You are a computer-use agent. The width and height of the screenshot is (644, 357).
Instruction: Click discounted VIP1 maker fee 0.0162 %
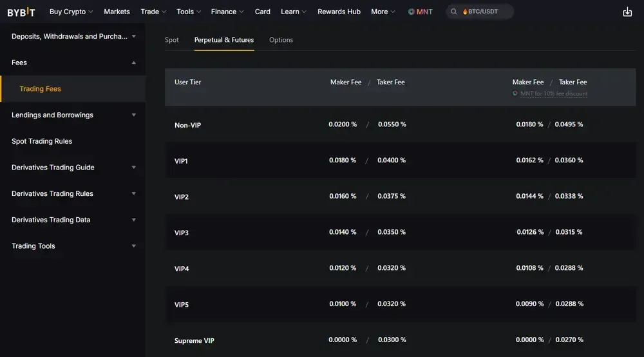pos(529,160)
